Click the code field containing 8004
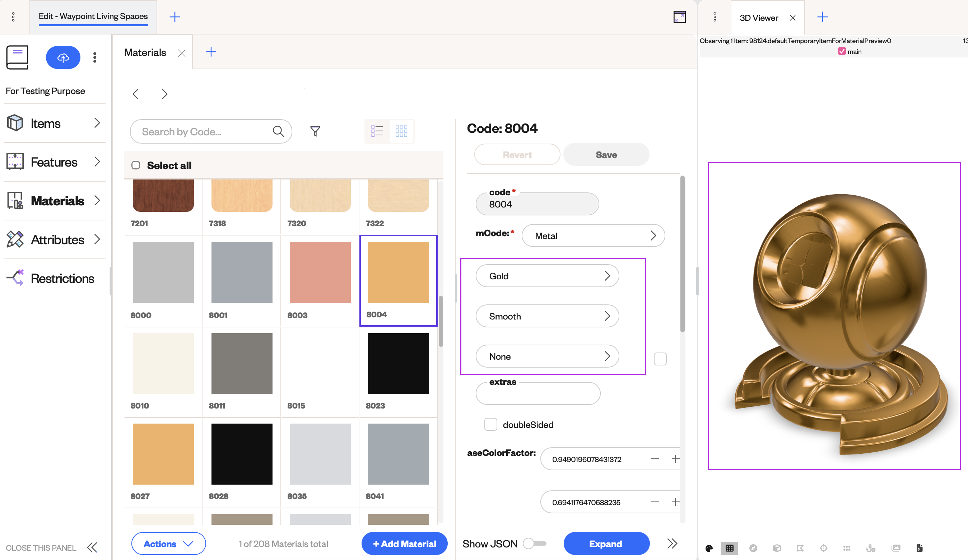 pos(537,204)
